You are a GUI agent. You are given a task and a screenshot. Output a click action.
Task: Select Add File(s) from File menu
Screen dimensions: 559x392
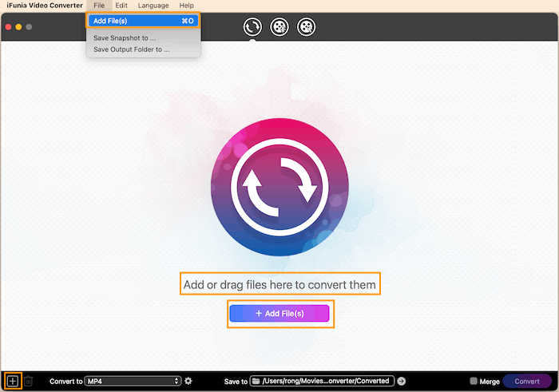click(143, 21)
